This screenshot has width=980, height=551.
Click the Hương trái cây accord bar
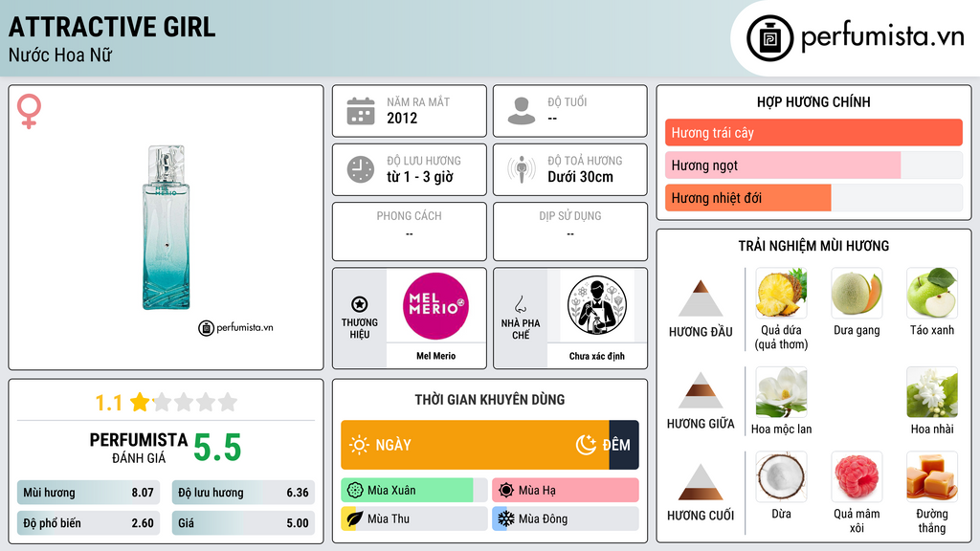pos(813,132)
